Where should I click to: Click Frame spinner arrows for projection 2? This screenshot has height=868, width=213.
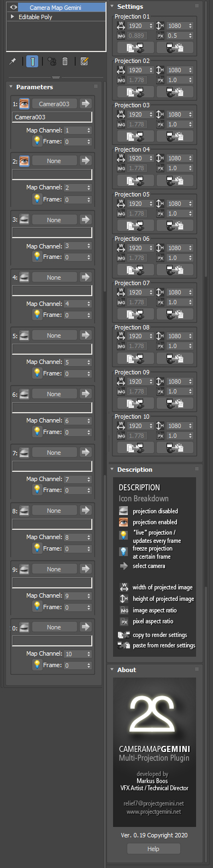click(x=89, y=199)
